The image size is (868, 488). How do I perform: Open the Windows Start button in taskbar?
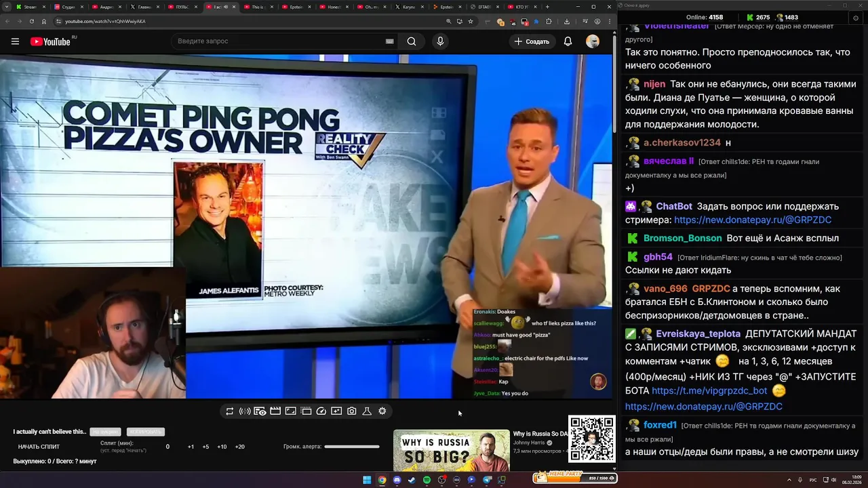(367, 480)
